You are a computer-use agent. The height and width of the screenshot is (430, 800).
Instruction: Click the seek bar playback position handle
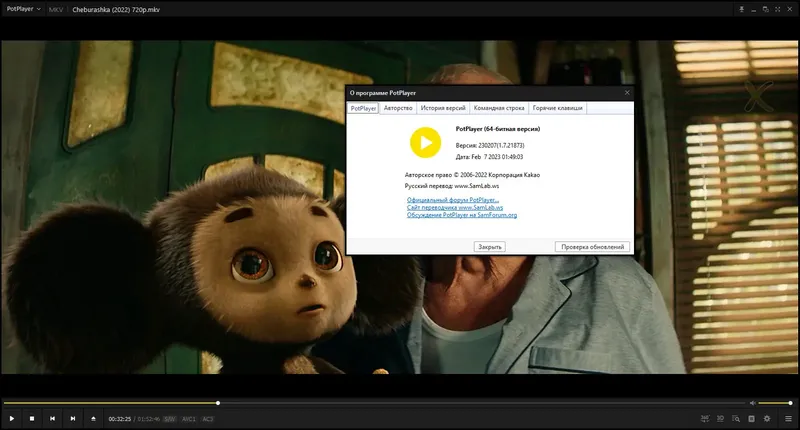(x=218, y=403)
